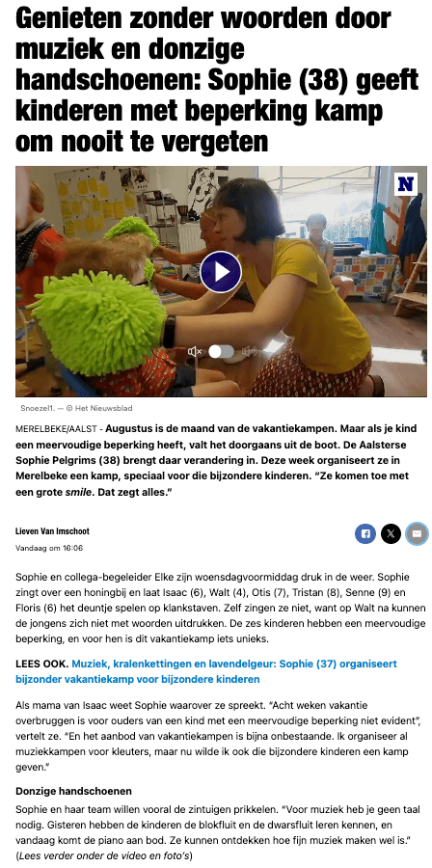Share the article on Facebook
This screenshot has height=868, width=432.
(365, 533)
